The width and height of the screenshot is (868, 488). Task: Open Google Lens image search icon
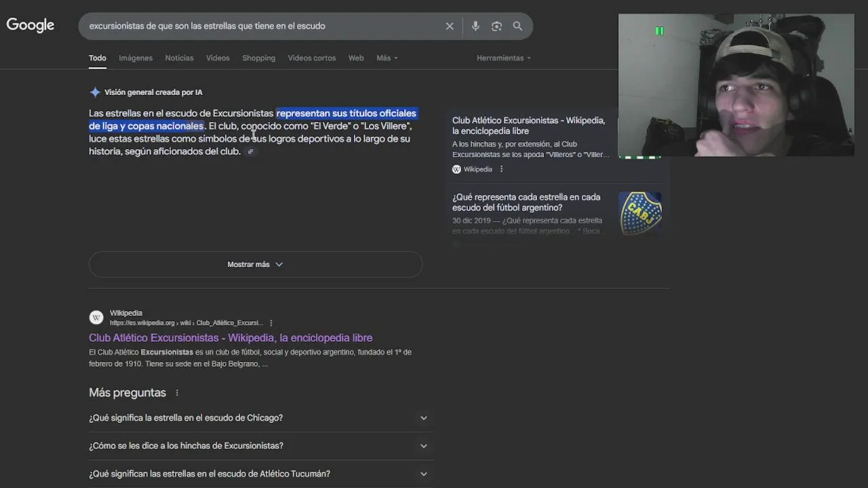(496, 26)
